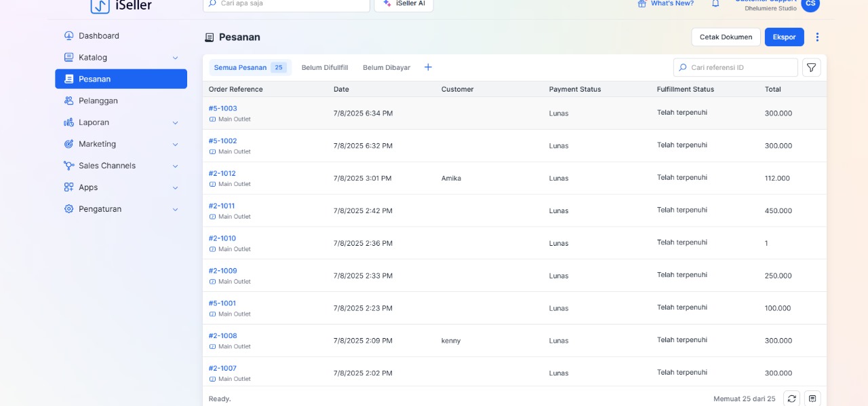Image resolution: width=868 pixels, height=406 pixels.
Task: Click the Katalog sidebar icon
Action: 68,58
